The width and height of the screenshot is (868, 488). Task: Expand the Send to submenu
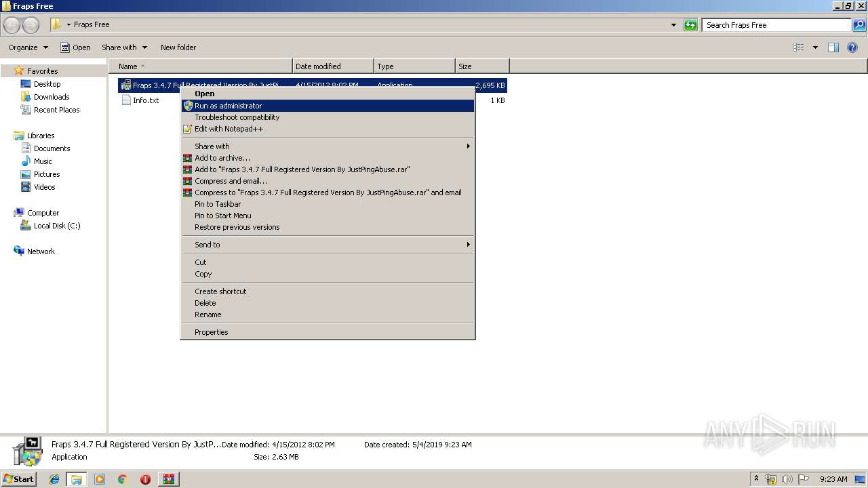coord(328,245)
